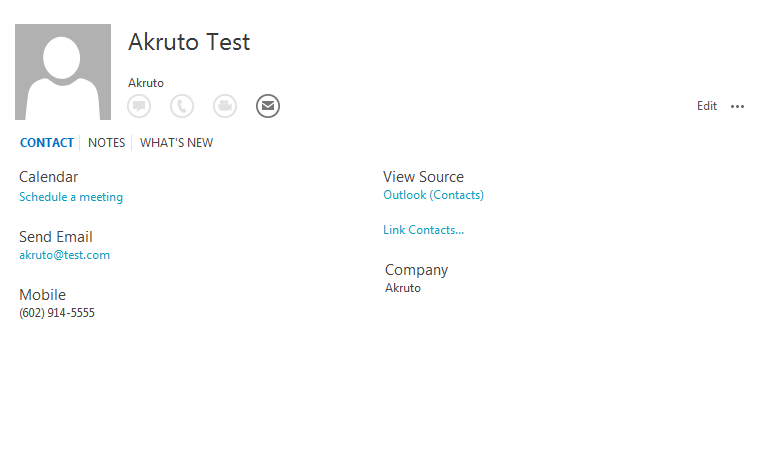Click the Link Contacts... link
The height and width of the screenshot is (453, 757).
click(423, 230)
